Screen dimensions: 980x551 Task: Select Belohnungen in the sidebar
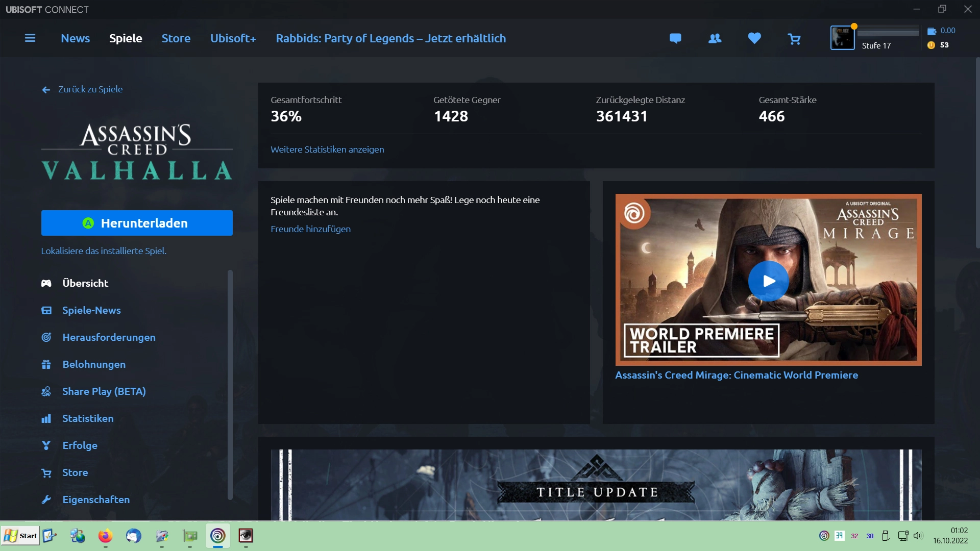point(94,364)
